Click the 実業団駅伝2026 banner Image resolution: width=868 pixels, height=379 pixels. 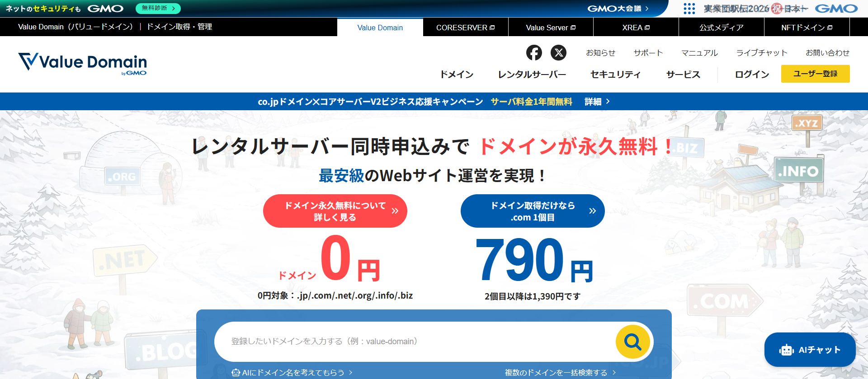[756, 9]
